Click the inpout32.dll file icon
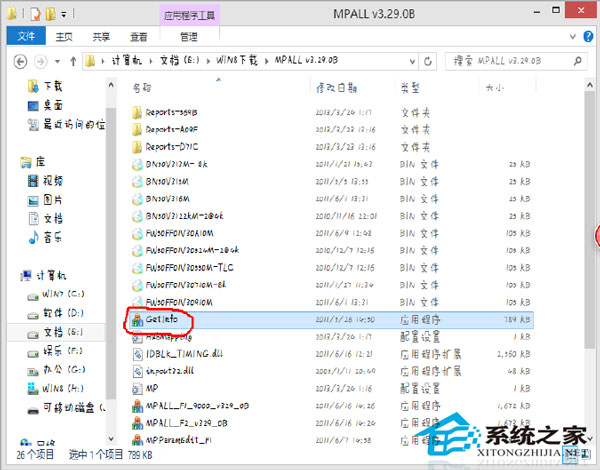This screenshot has height=470, width=600. 137,371
